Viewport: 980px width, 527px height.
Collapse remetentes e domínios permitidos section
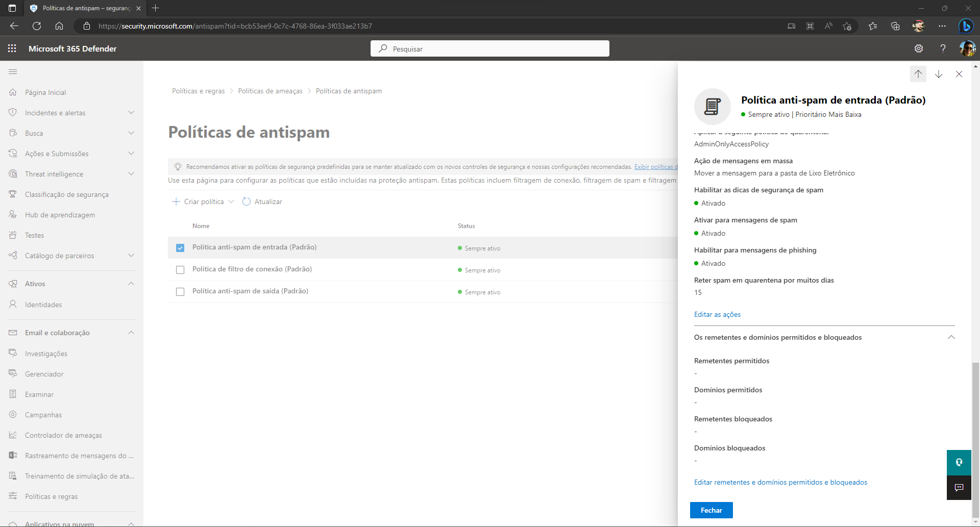pyautogui.click(x=951, y=337)
